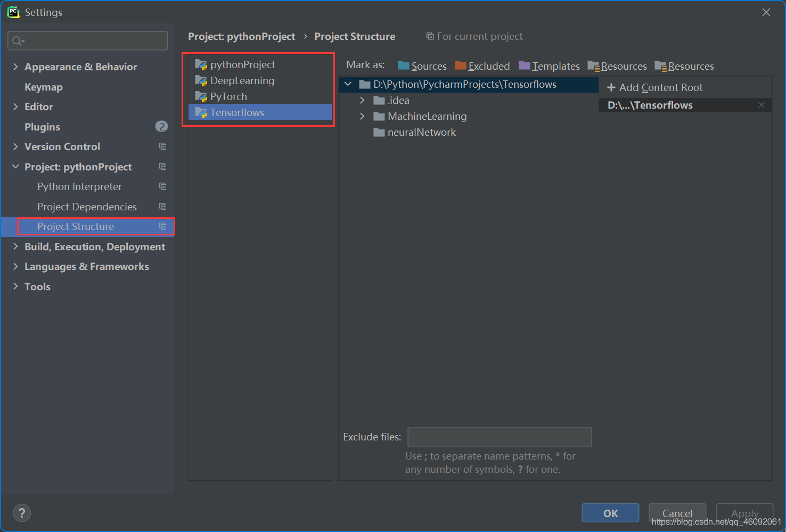Click 'For current project' icon in header
786x532 pixels.
point(430,36)
